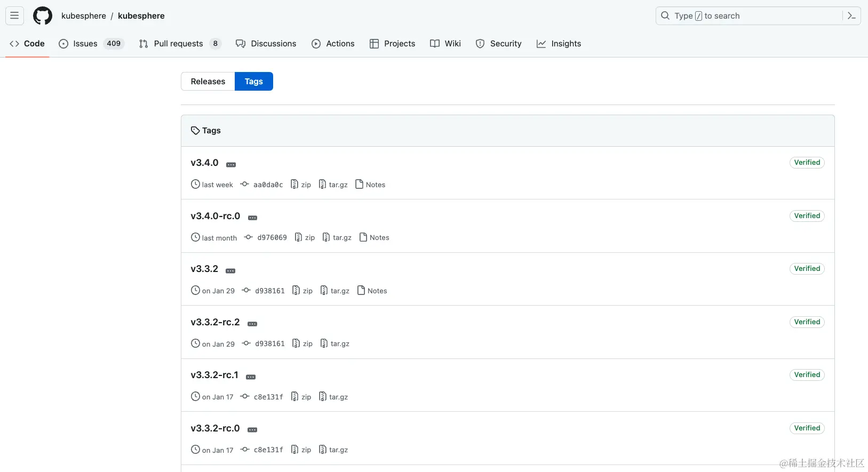Click the 409 issues counter badge
Viewport: 868px width, 472px height.
pyautogui.click(x=114, y=44)
